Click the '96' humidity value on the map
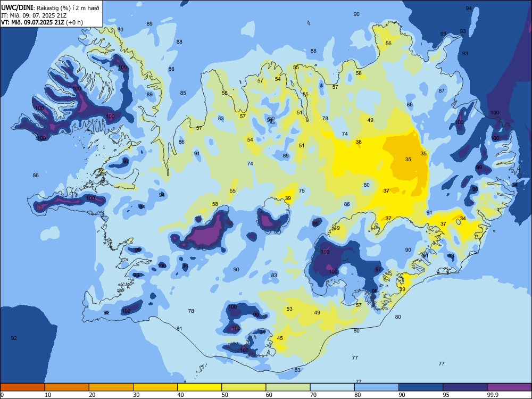 (x=185, y=266)
